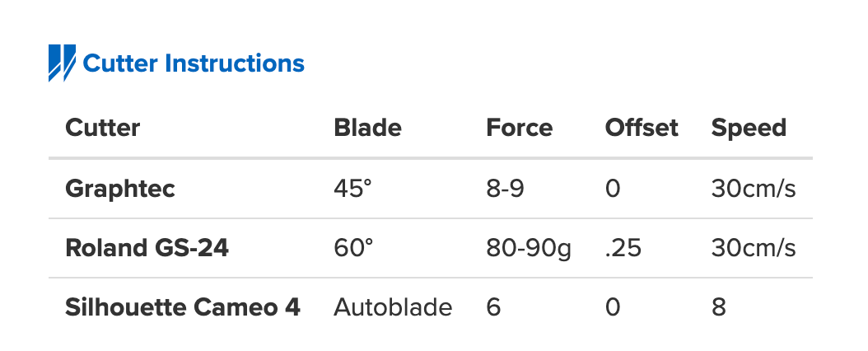The image size is (868, 351).
Task: Click Graphtec's 30cm/s speed value
Action: tap(754, 189)
